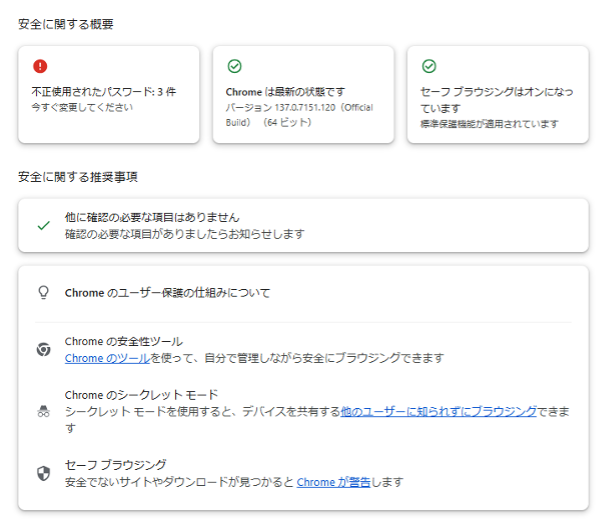Click the 安全に関する概要 heading
The width and height of the screenshot is (604, 528).
65,24
